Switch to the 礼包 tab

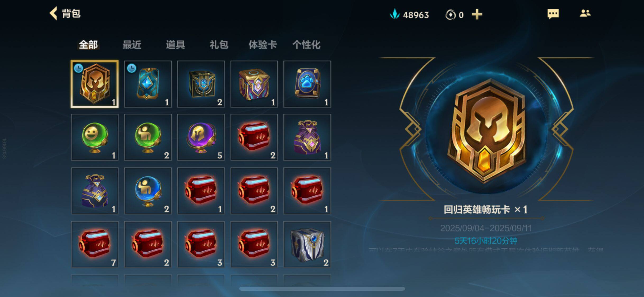coord(219,45)
